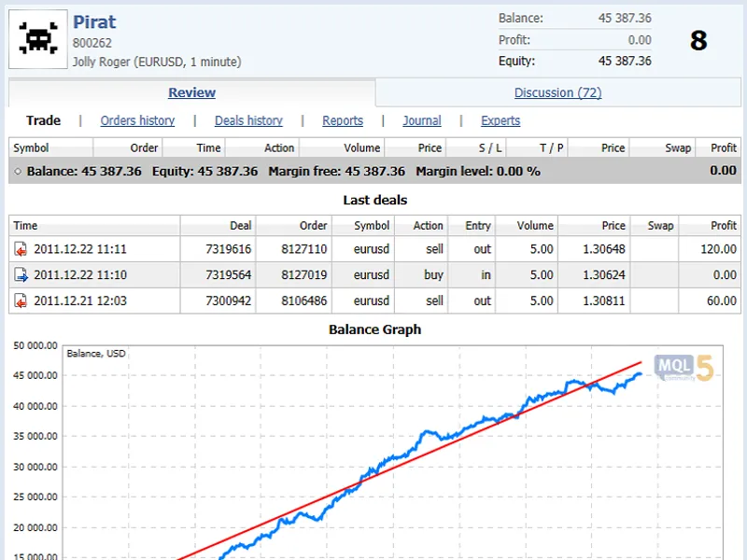This screenshot has height=560, width=747.
Task: Open Deals history link
Action: point(248,120)
